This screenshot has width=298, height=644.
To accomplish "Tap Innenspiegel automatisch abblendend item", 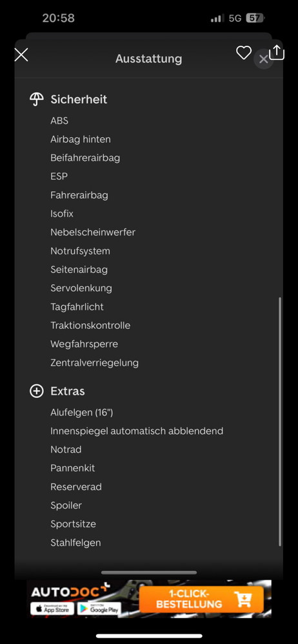I will (x=137, y=431).
